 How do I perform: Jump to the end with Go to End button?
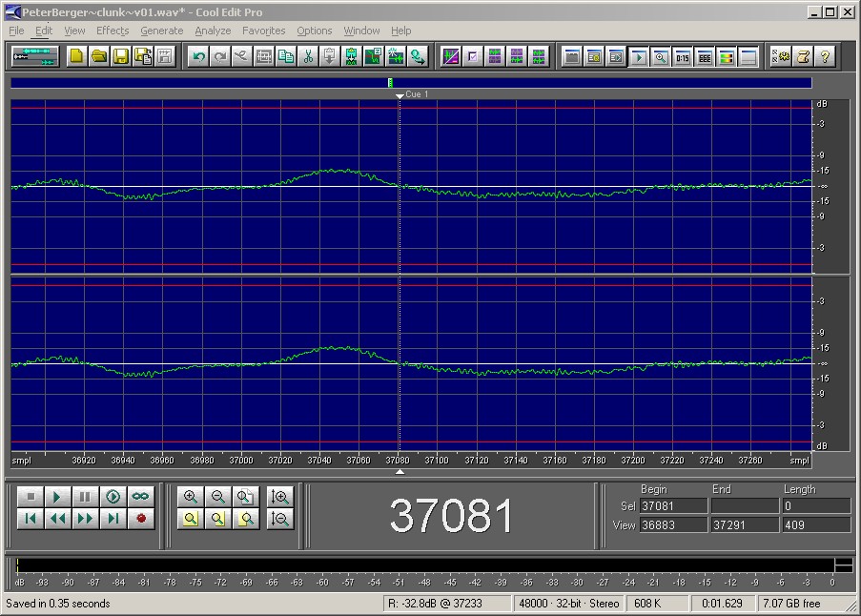[x=113, y=519]
